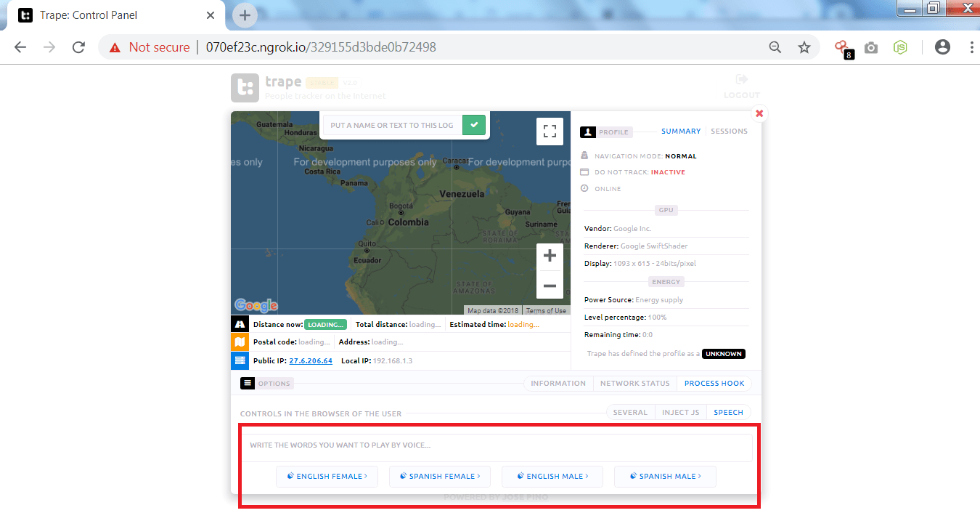Screen dimensions: 980x513
Task: Go forward with the browser forward arrow
Action: 49,47
